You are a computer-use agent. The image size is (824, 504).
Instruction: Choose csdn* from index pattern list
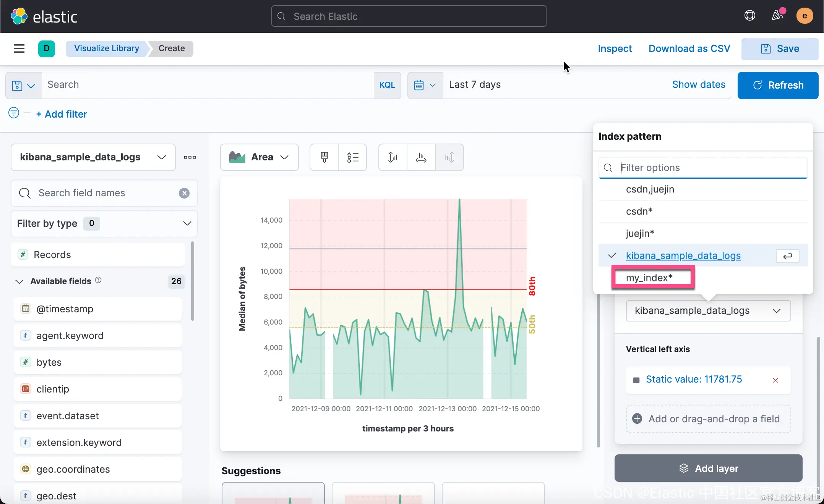[639, 211]
